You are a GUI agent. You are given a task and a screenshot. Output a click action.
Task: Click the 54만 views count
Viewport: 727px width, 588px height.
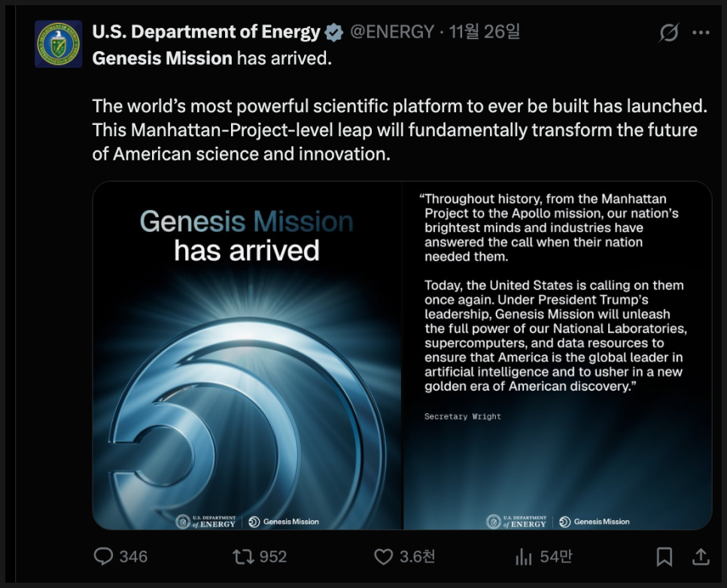tap(555, 556)
